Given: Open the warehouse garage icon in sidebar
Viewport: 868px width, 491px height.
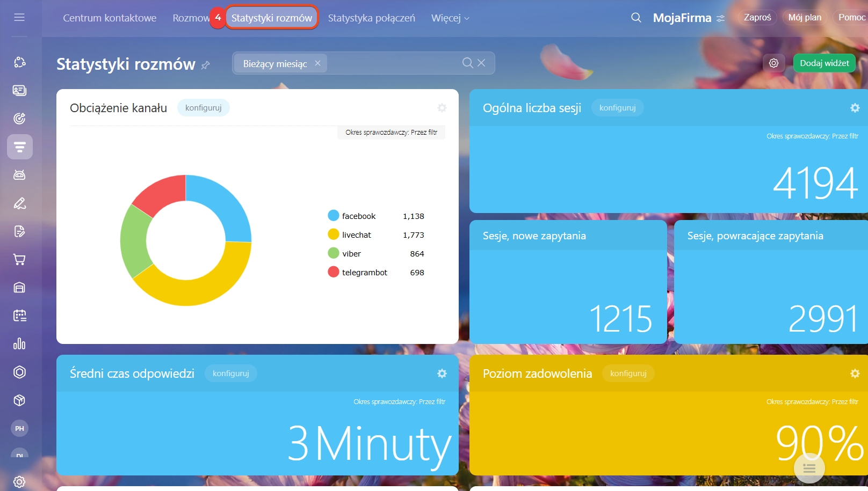Looking at the screenshot, I should point(19,288).
